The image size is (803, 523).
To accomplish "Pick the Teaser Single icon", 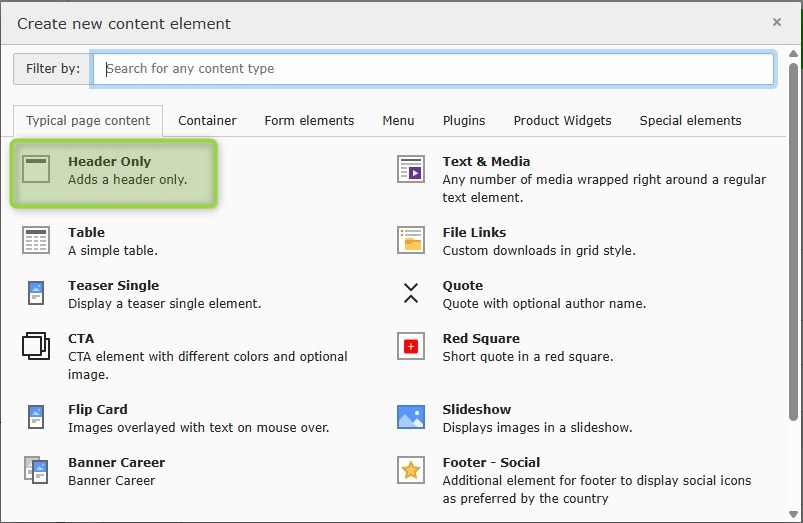I will (x=36, y=294).
